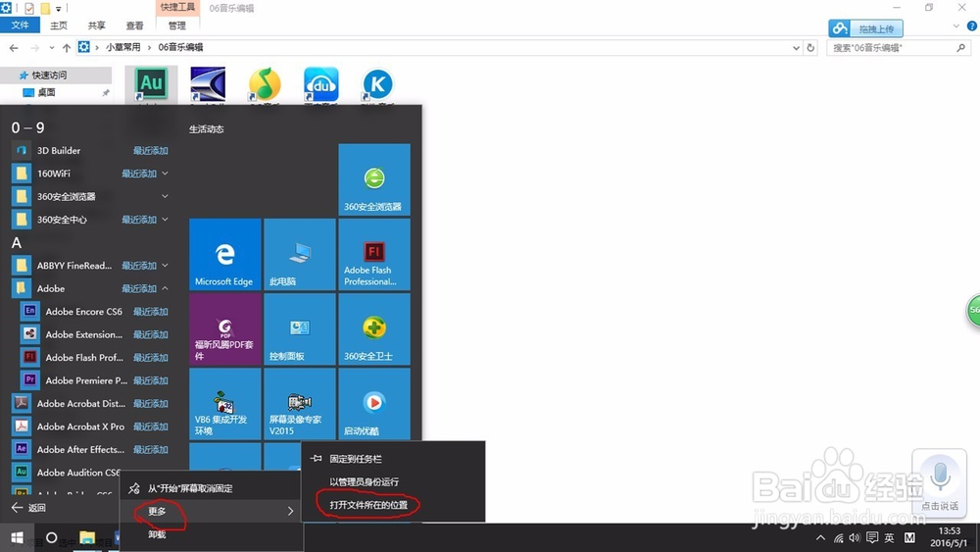The height and width of the screenshot is (552, 980).
Task: Switch to the 管理 ribbon tab
Action: (x=176, y=25)
